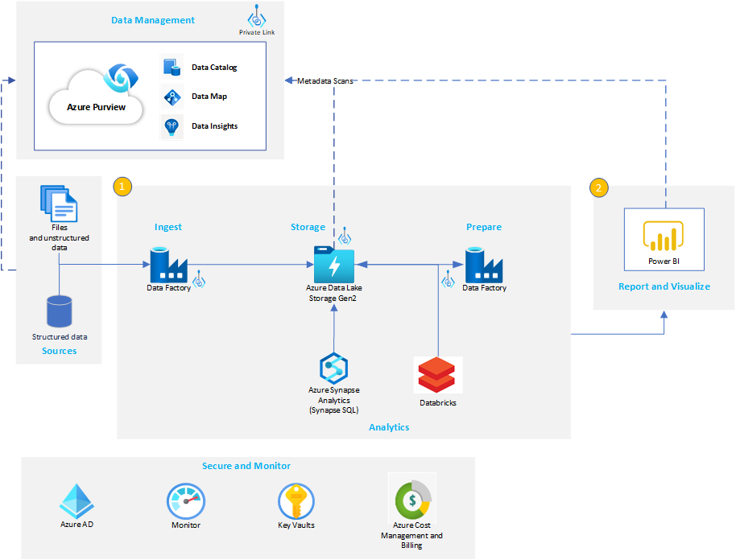Image resolution: width=736 pixels, height=560 pixels.
Task: Click the Data Catalog icon
Action: (x=171, y=67)
